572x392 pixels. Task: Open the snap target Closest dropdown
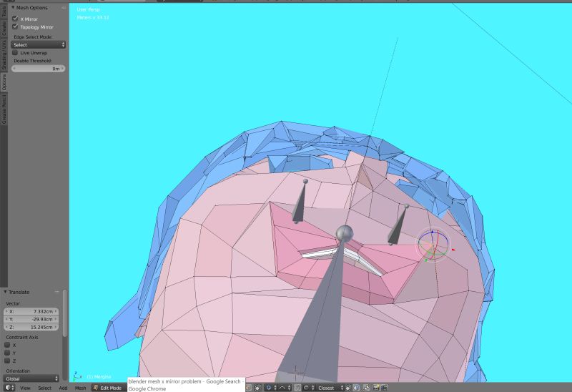point(330,388)
